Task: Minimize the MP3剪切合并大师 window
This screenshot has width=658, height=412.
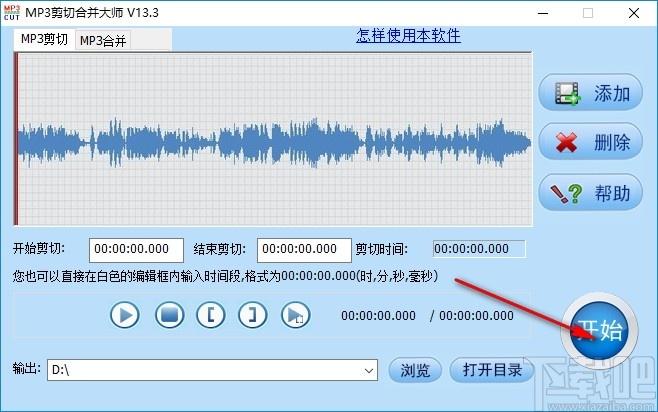Action: point(543,13)
